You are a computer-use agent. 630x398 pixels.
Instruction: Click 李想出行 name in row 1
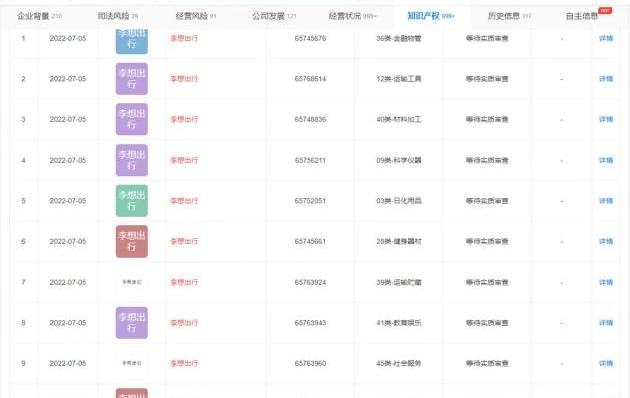[x=184, y=39]
